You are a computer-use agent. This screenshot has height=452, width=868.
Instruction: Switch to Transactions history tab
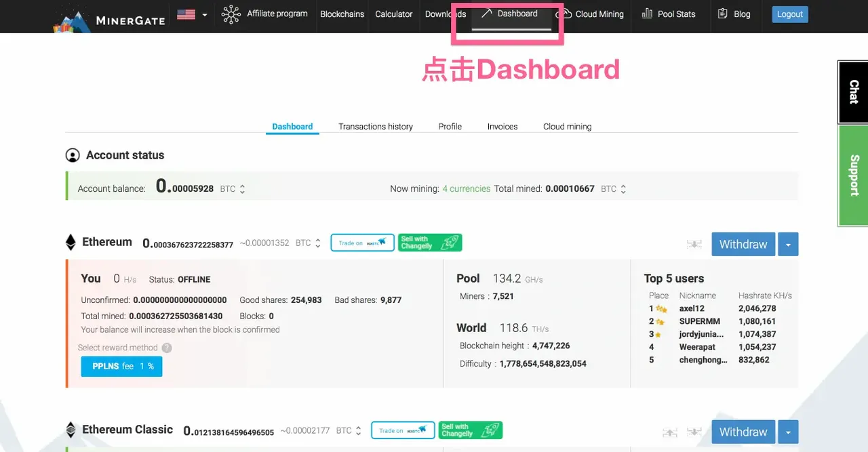[x=376, y=127]
